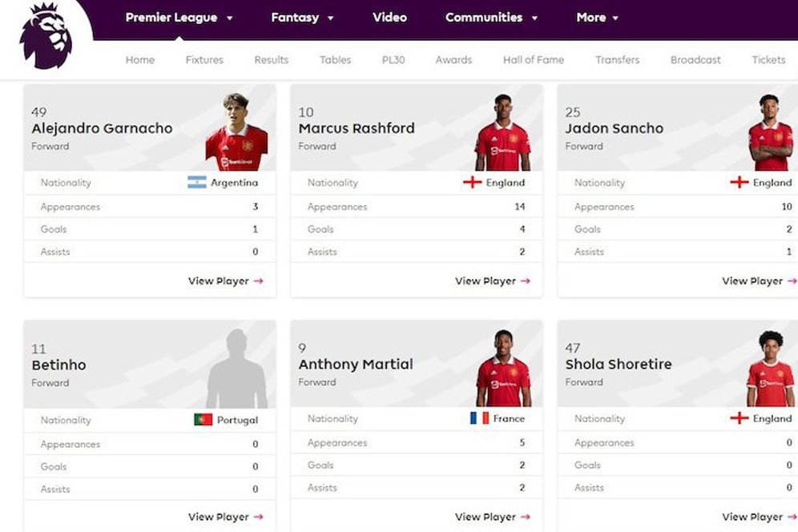Click the England flag on Shola Shoretire's card
The height and width of the screenshot is (532, 798).
[x=739, y=418]
